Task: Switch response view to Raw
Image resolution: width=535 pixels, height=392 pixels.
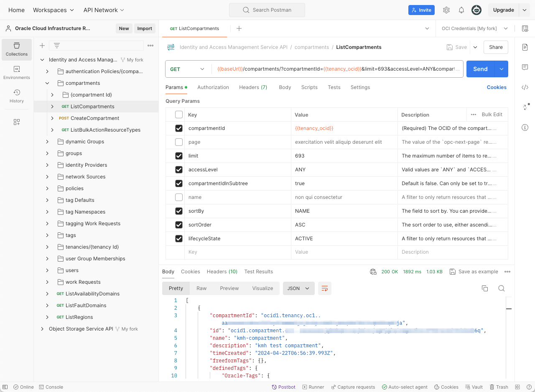Action: (201, 288)
